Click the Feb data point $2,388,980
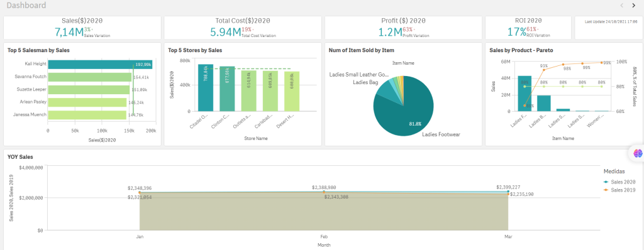The height and width of the screenshot is (250, 644). click(324, 192)
